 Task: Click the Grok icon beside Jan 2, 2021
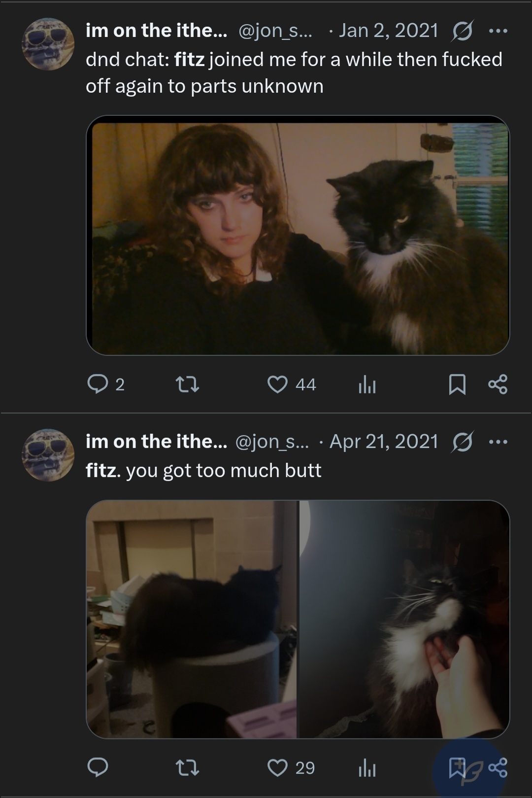click(463, 31)
